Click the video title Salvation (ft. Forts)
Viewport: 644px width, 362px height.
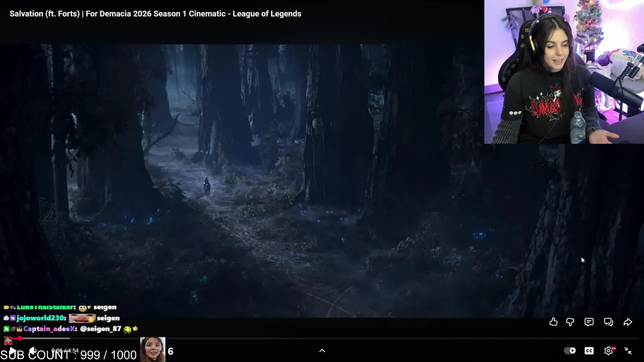point(155,14)
